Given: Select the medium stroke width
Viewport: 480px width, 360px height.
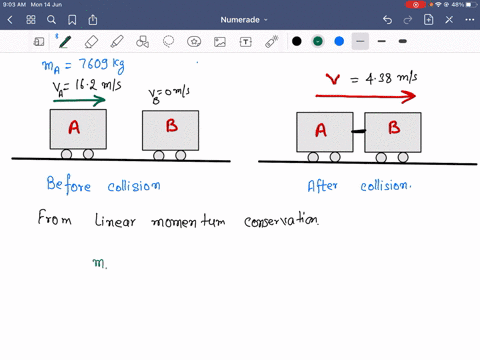Looking at the screenshot, I should coord(382,41).
